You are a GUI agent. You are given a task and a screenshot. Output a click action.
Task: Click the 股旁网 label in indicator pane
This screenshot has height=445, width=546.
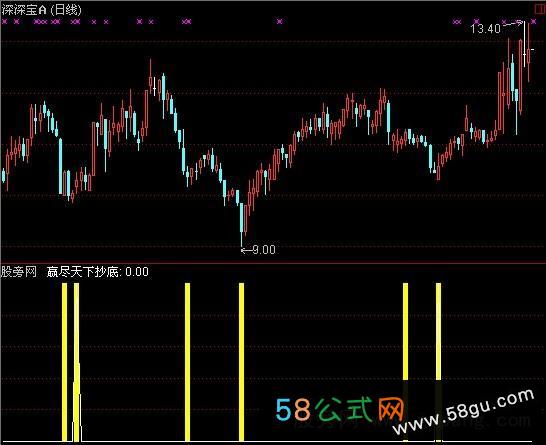click(19, 272)
